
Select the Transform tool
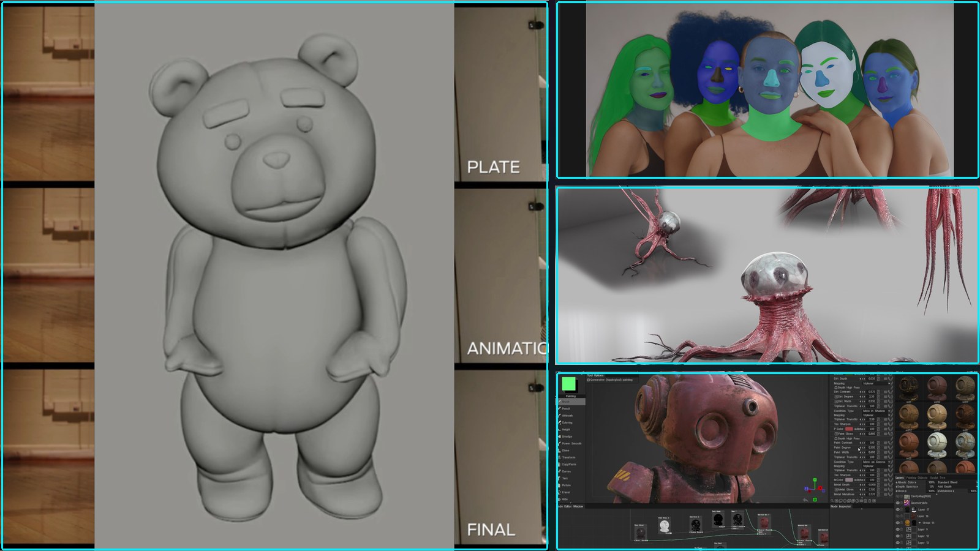[x=571, y=457]
